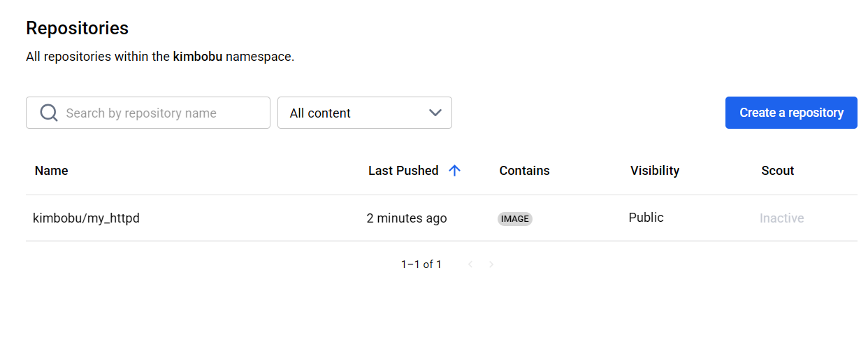Click the 2 minutes ago timestamp
The image size is (868, 352).
tap(406, 218)
